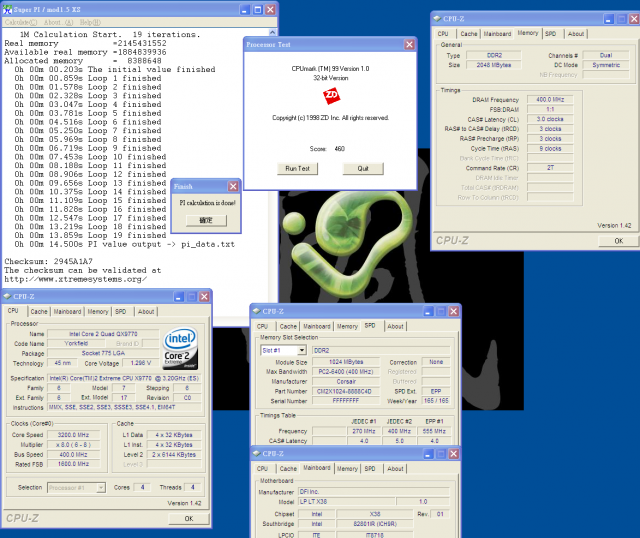This screenshot has width=640, height=538.
Task: Select About tab in the CPU window
Action: tap(146, 311)
